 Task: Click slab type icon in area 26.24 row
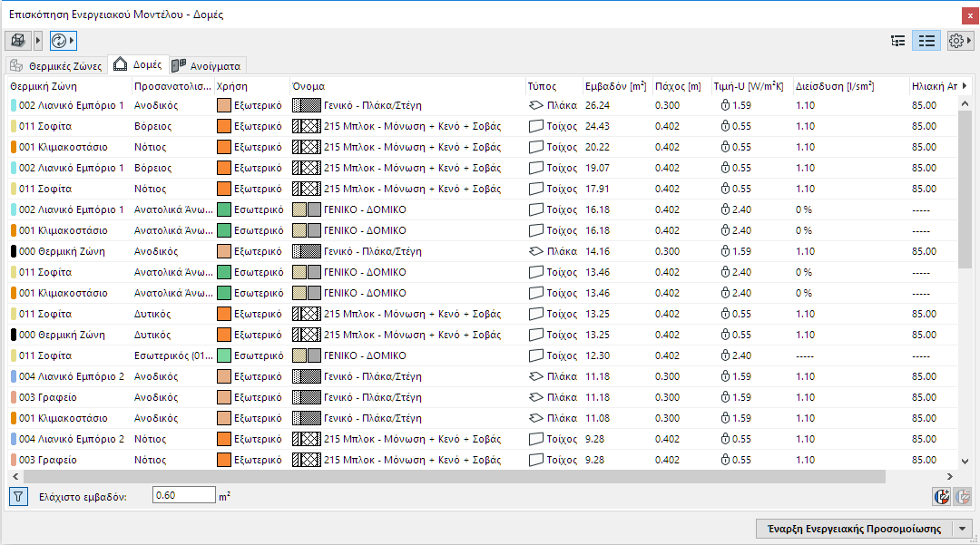535,105
